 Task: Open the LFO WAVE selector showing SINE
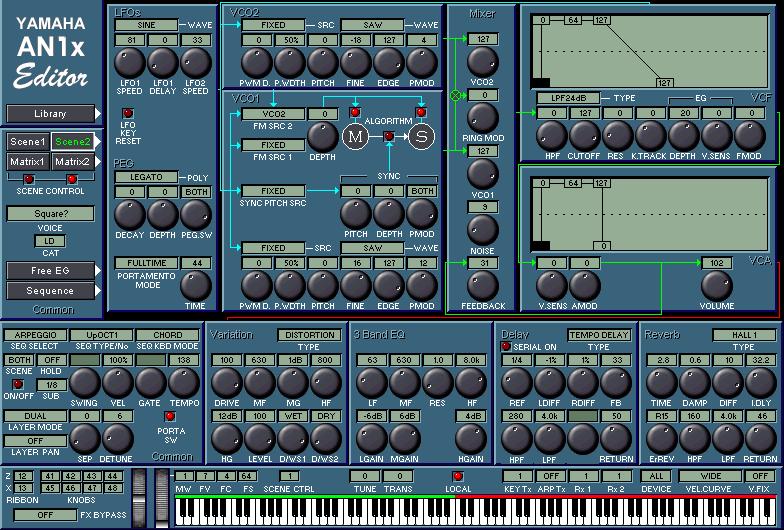pos(146,25)
